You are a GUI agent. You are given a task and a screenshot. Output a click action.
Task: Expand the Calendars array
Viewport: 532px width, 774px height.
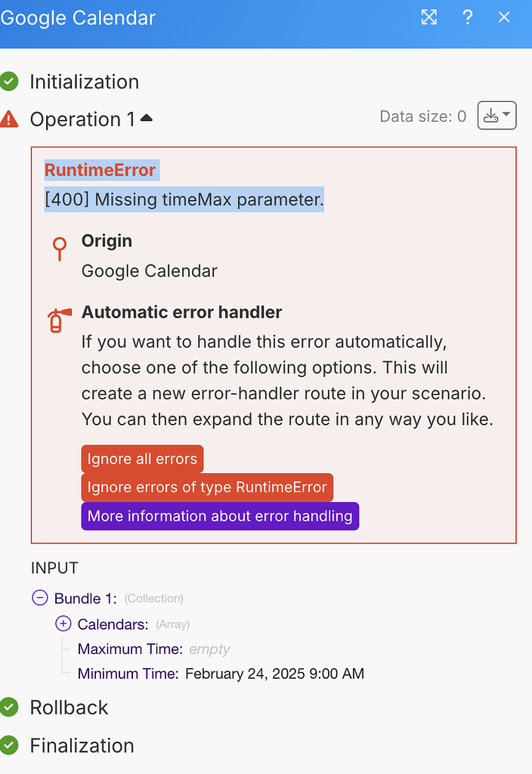pos(61,624)
